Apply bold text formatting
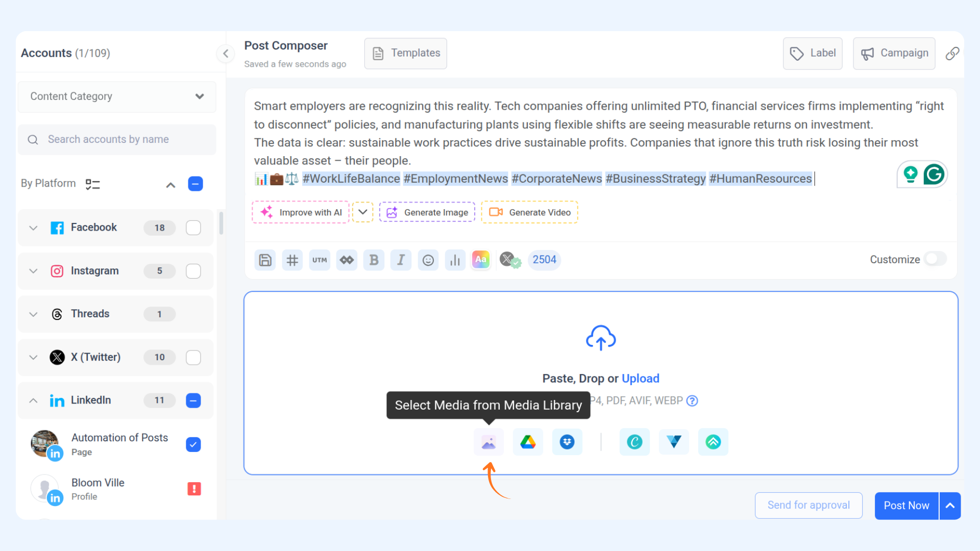980x551 pixels. click(x=374, y=260)
